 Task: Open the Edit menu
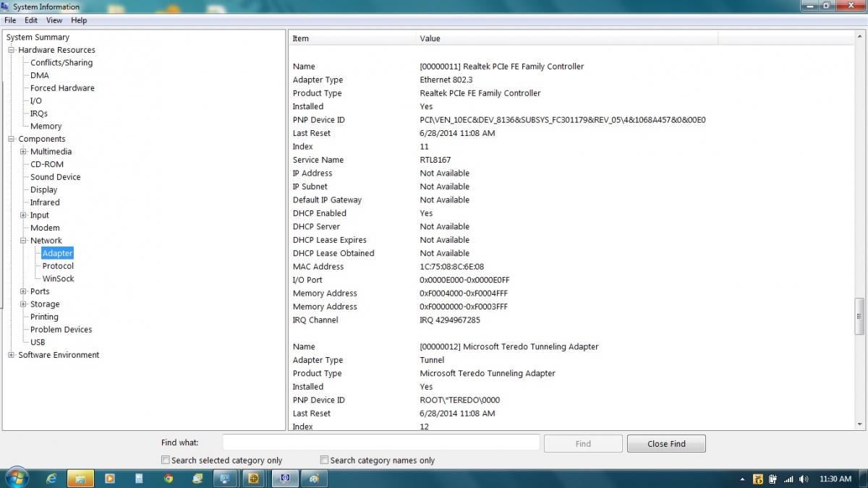coord(31,20)
